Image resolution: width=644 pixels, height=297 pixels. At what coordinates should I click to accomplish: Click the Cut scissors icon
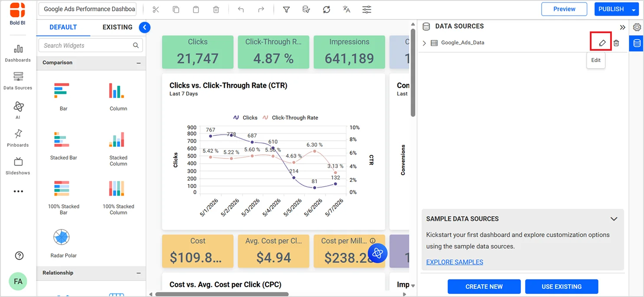pos(156,9)
